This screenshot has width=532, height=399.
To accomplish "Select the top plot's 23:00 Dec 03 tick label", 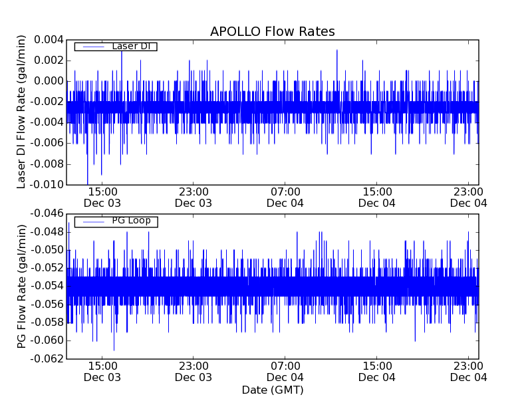I will 194,198.
